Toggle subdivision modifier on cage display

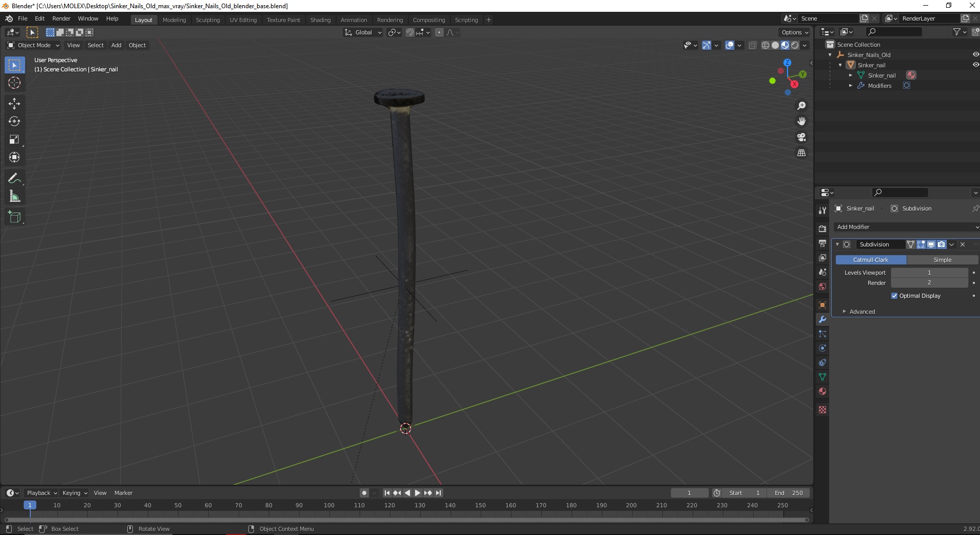(911, 244)
